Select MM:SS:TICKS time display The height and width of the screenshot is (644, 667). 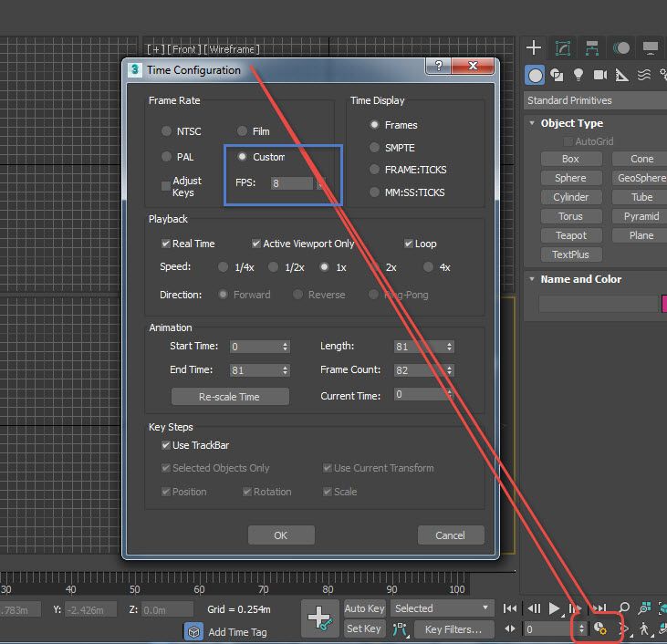pos(374,192)
